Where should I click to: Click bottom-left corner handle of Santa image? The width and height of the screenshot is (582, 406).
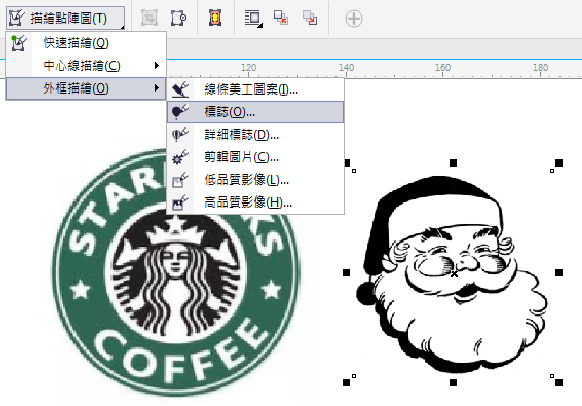346,382
